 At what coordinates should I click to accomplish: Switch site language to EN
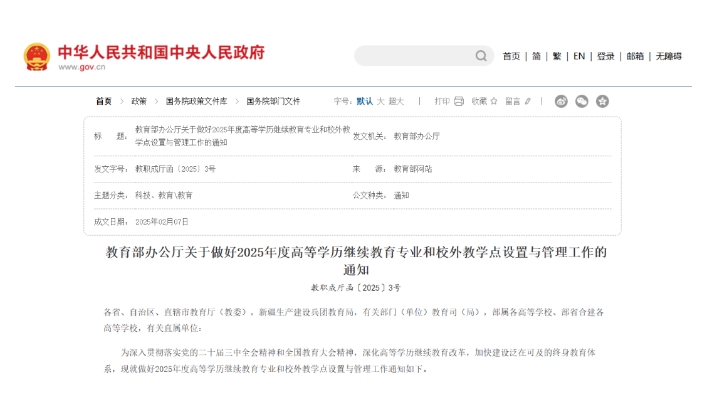click(579, 56)
